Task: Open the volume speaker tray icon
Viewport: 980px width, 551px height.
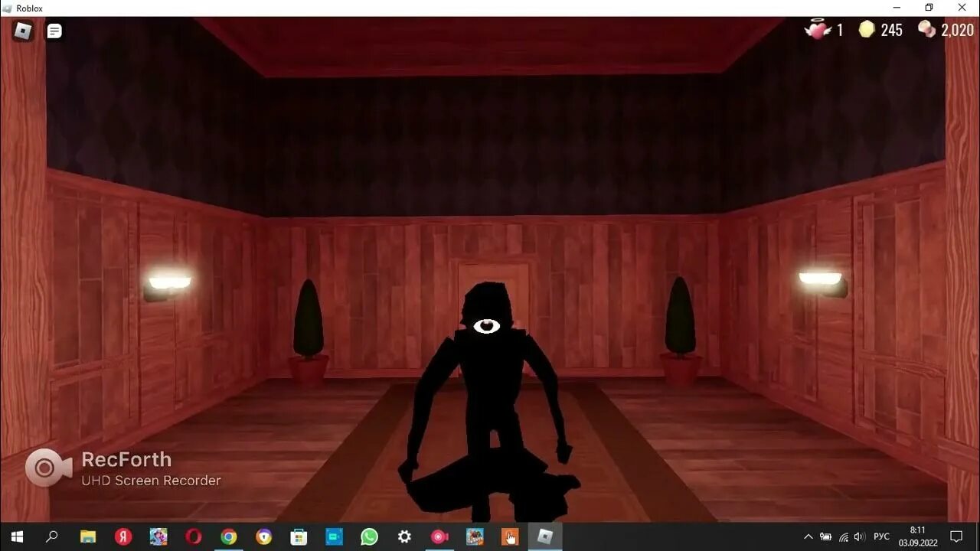Action: click(x=860, y=536)
